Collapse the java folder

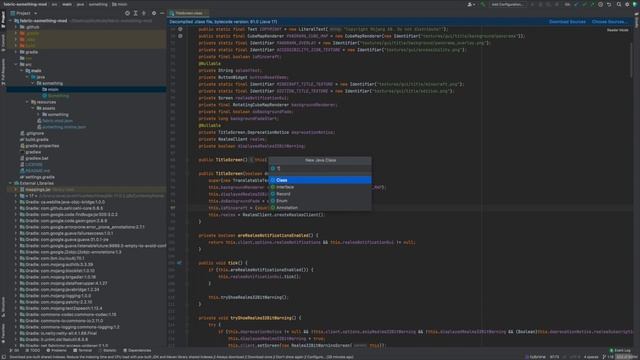(x=27, y=77)
